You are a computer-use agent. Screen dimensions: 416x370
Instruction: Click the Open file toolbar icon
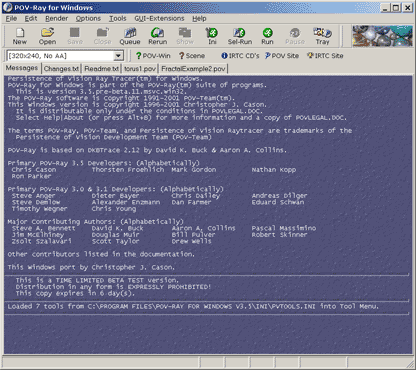[47, 36]
